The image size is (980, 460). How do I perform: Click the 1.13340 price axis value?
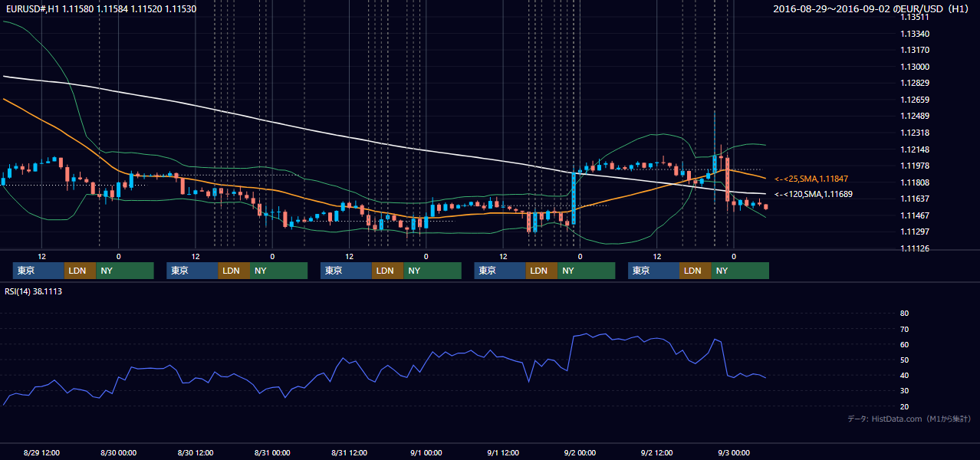point(914,34)
